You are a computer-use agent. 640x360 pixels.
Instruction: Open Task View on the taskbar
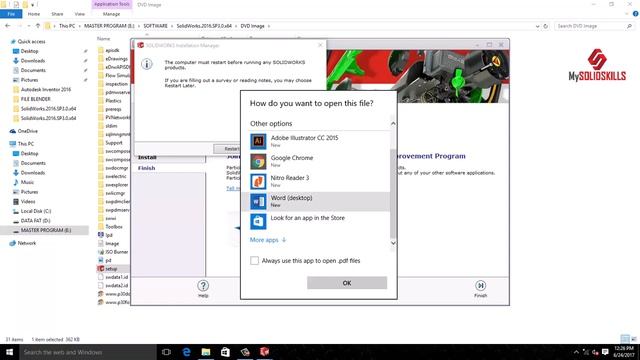(166, 352)
